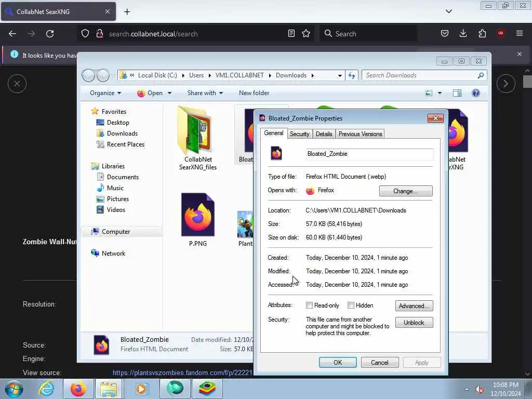Screen dimensions: 532x399
Task: Expand Organize menu dropdown
Action: pyautogui.click(x=105, y=93)
